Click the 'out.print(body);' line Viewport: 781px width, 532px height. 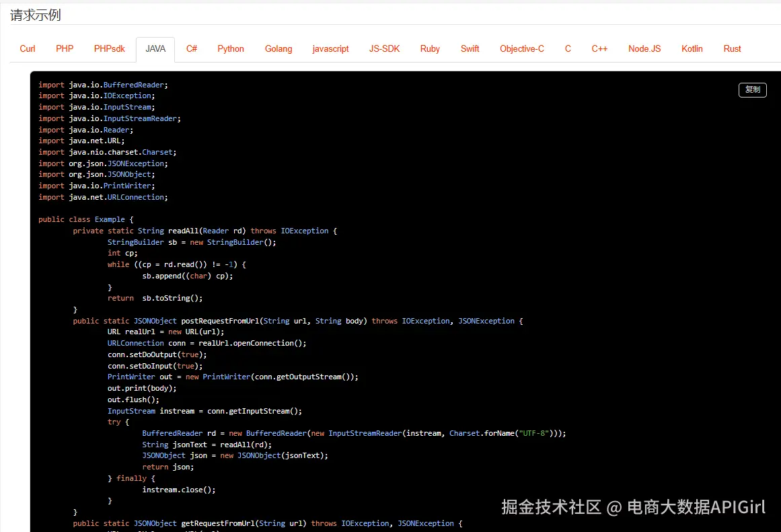pyautogui.click(x=142, y=388)
